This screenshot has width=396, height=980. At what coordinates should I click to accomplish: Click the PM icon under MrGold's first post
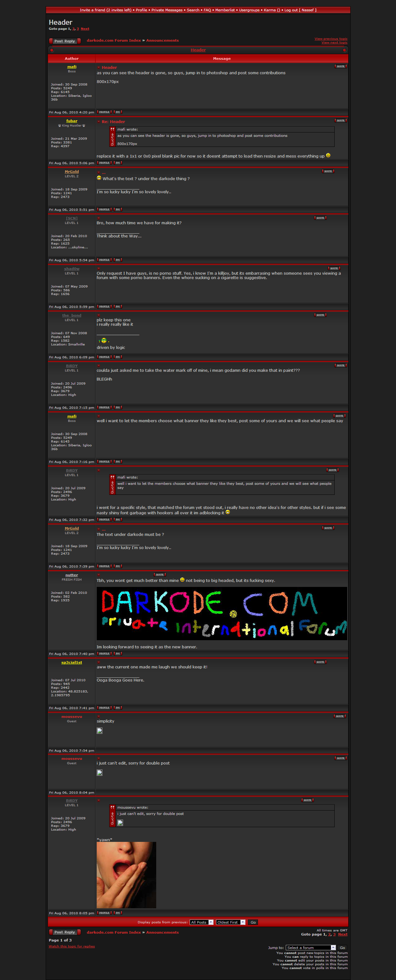[118, 210]
